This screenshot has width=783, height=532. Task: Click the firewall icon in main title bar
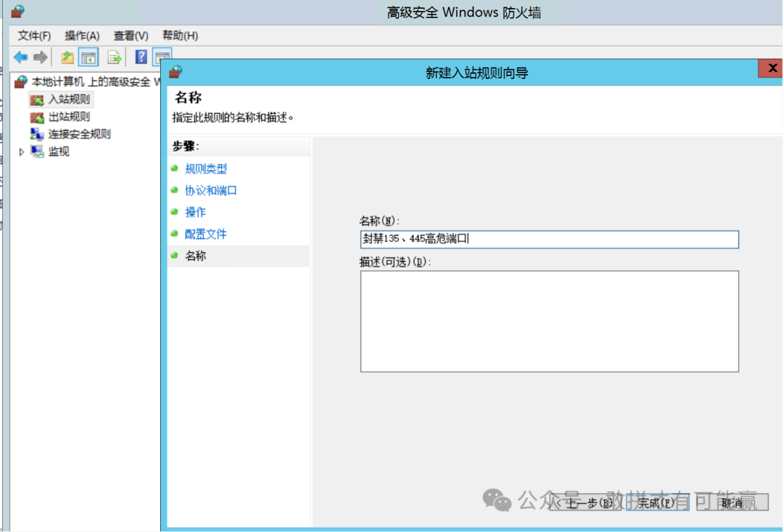pyautogui.click(x=18, y=11)
